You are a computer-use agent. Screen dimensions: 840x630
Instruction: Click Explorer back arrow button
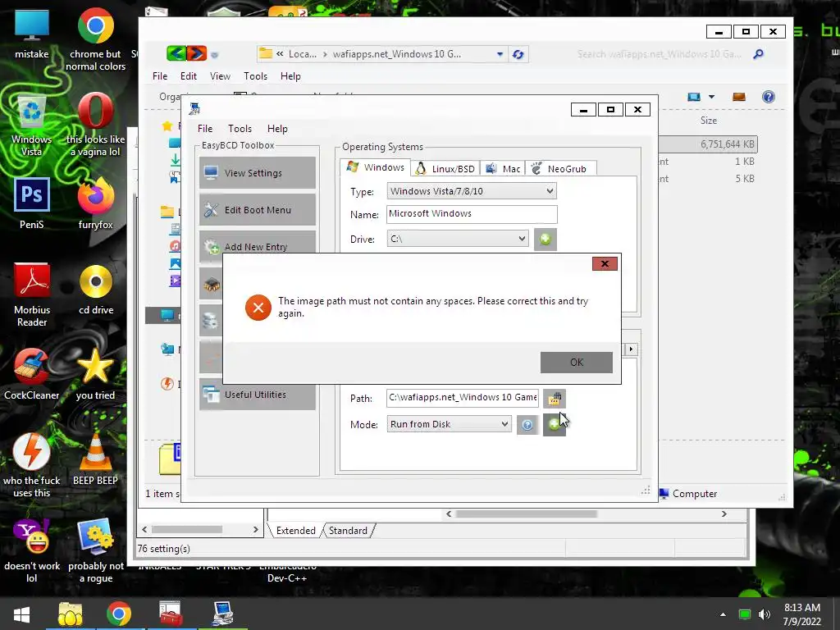[176, 53]
